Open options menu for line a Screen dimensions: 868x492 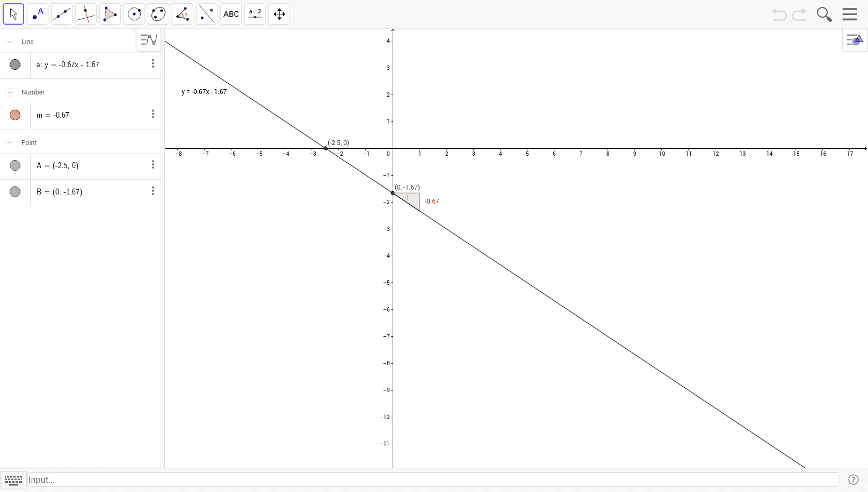(153, 64)
